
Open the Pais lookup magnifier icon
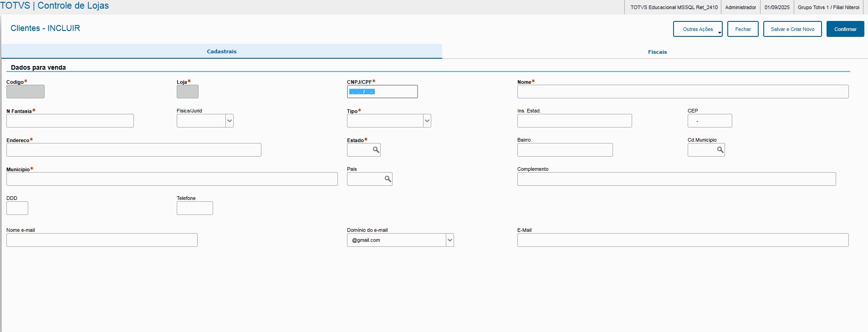coord(388,179)
